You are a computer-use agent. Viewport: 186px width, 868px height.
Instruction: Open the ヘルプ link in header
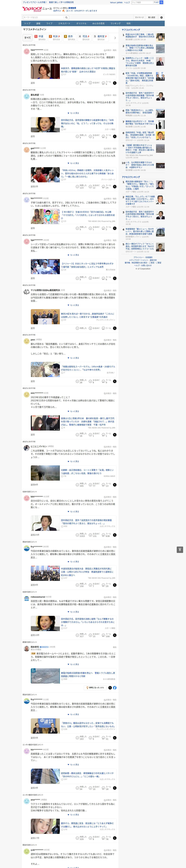(x=127, y=2)
